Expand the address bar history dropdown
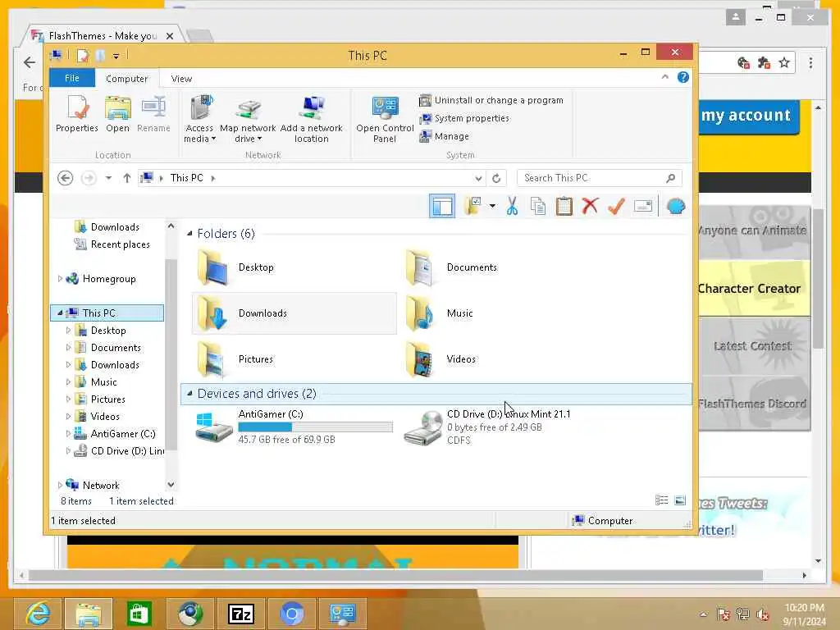Screen dimensions: 840x630 point(478,178)
